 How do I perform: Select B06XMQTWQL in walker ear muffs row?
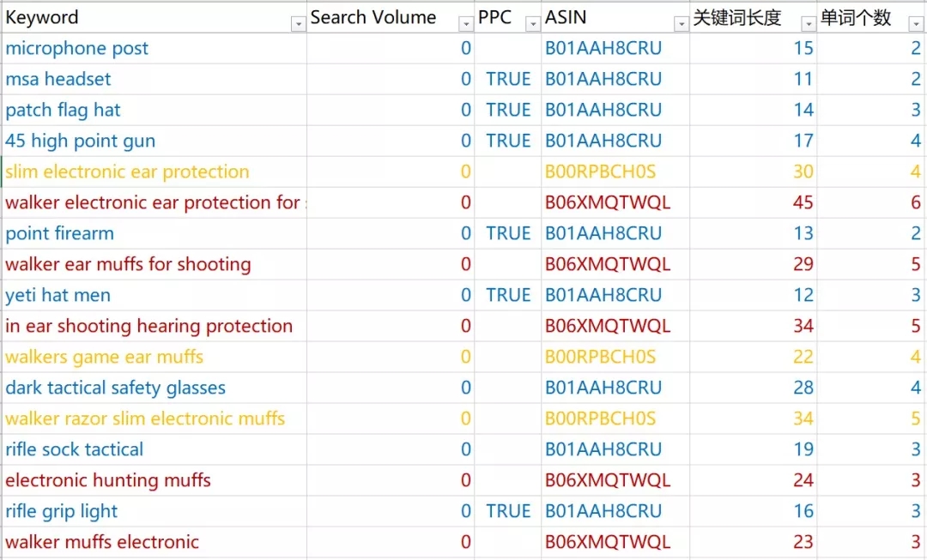click(x=615, y=264)
